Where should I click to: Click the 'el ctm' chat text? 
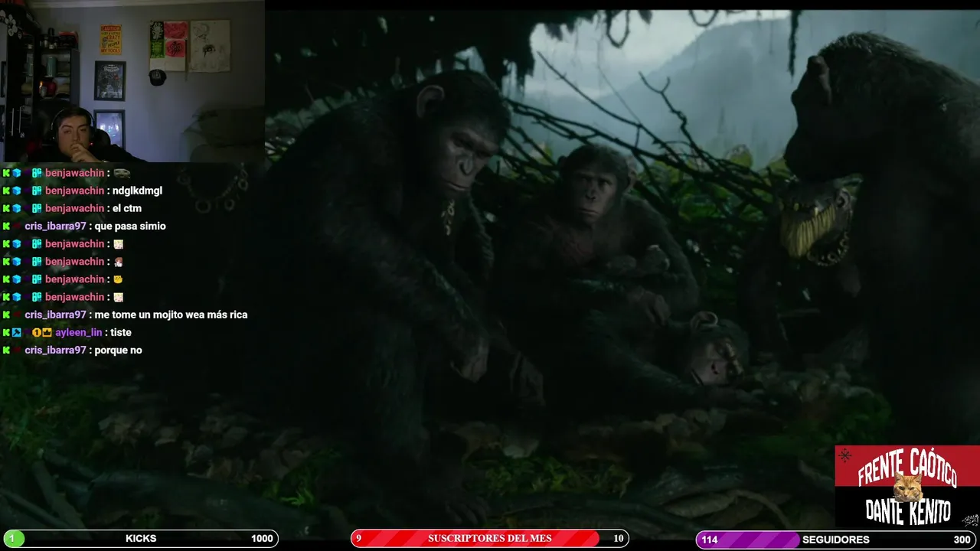[x=127, y=208]
